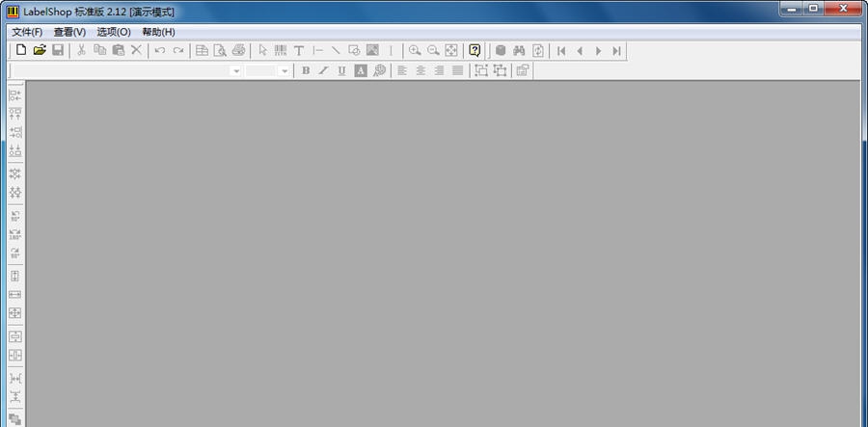Viewport: 868px width, 427px height.
Task: Click the Group objects icon
Action: click(x=481, y=70)
